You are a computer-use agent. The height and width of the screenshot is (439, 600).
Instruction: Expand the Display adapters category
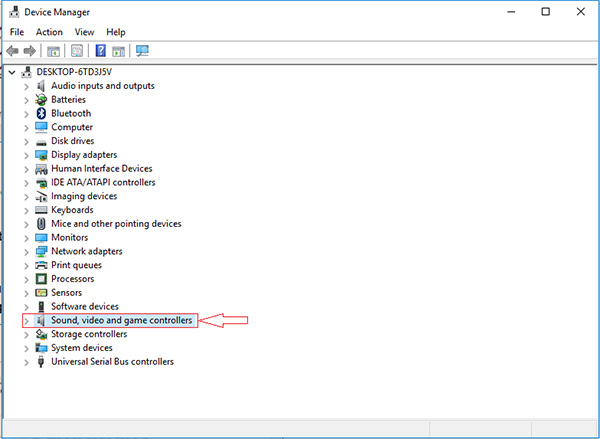[26, 155]
